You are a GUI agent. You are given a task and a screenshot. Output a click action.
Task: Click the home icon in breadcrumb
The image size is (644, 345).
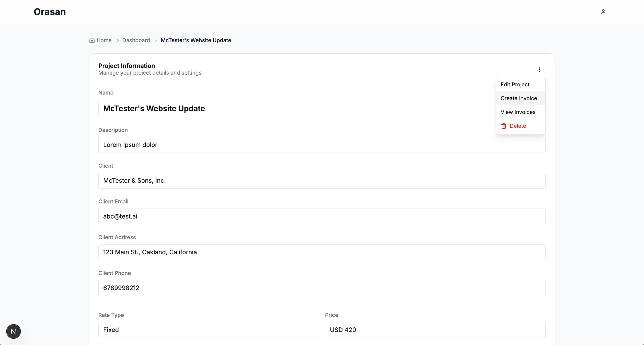point(92,40)
